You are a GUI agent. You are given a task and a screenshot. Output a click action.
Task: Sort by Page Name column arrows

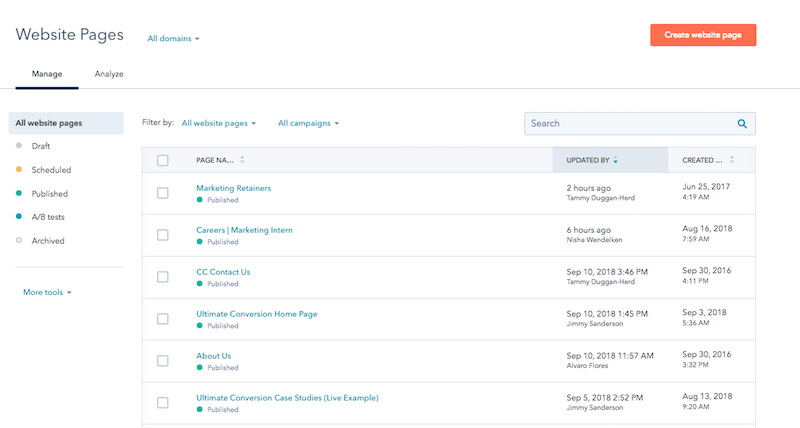pos(242,160)
